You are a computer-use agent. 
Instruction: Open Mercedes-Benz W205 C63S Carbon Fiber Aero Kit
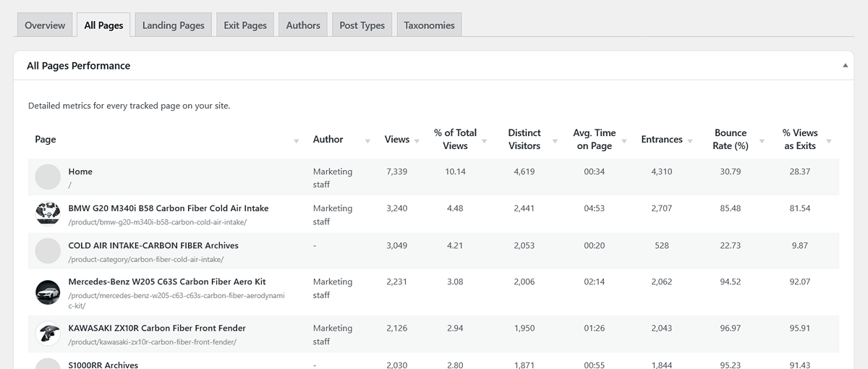coord(167,281)
